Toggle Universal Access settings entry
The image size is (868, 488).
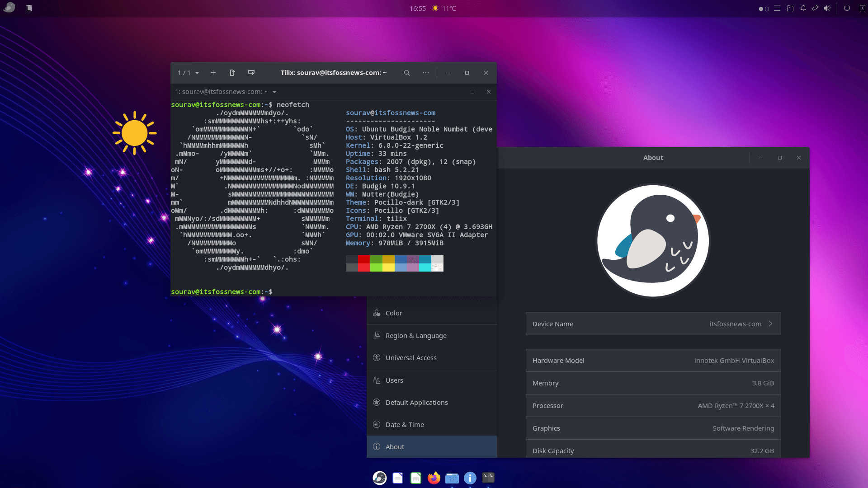click(x=410, y=357)
